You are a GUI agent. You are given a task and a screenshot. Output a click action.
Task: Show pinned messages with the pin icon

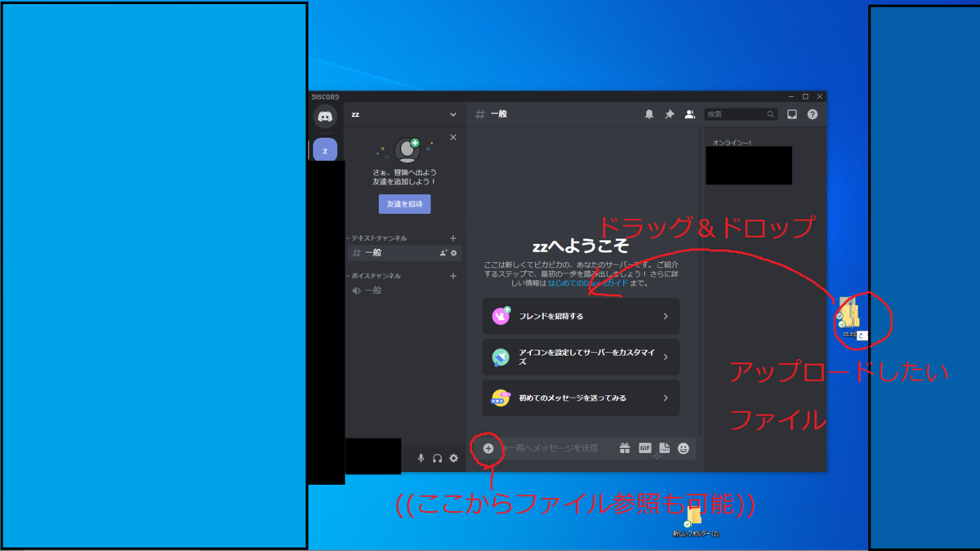tap(670, 114)
